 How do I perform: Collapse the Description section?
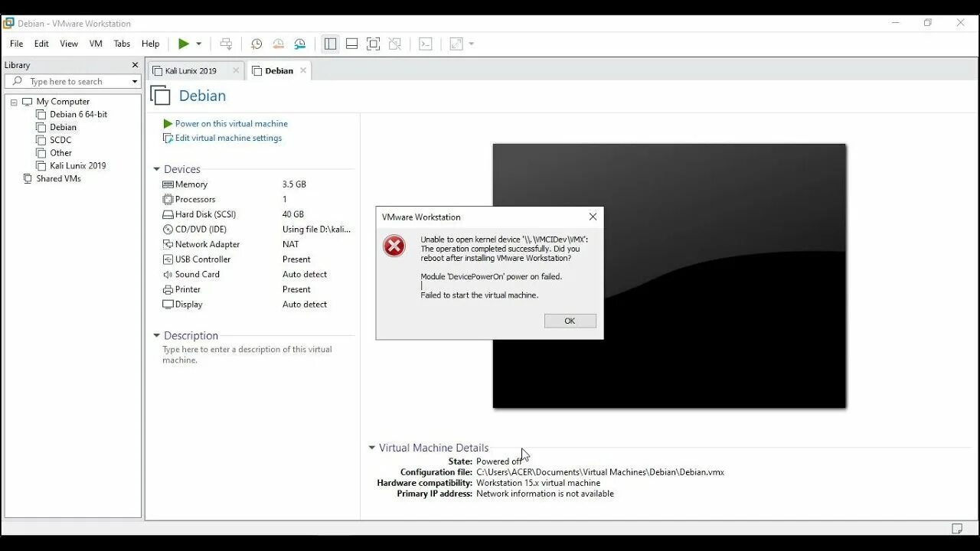pos(156,335)
